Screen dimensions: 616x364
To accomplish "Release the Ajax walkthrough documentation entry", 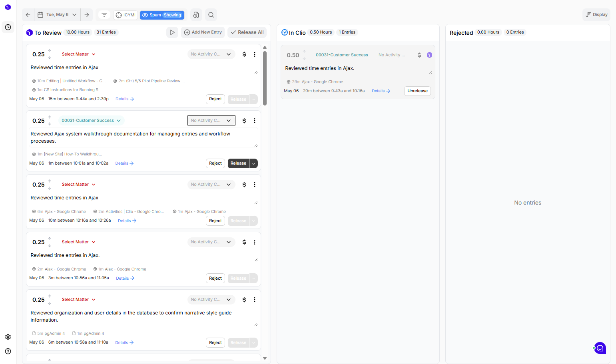I will click(x=238, y=163).
